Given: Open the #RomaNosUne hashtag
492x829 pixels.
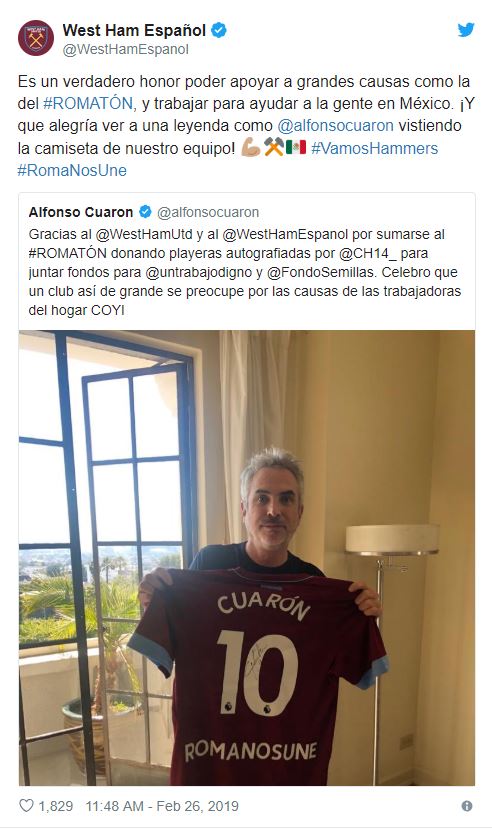Looking at the screenshot, I should [x=72, y=170].
